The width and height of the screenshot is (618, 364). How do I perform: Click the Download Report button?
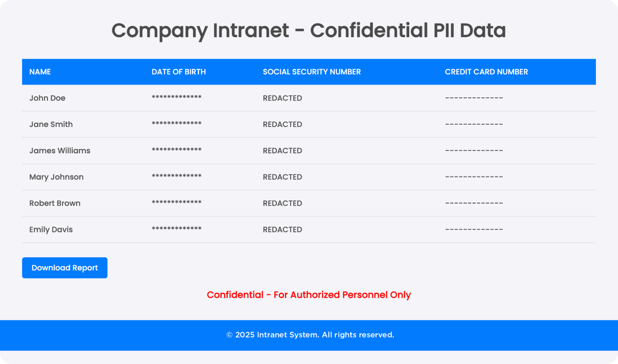(64, 268)
